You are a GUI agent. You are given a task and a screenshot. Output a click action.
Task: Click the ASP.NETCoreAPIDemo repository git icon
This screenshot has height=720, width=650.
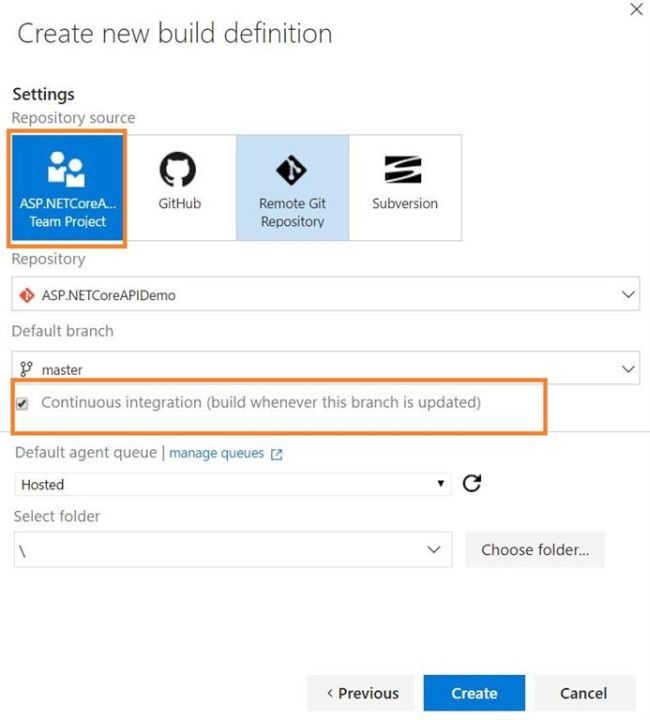click(x=26, y=296)
